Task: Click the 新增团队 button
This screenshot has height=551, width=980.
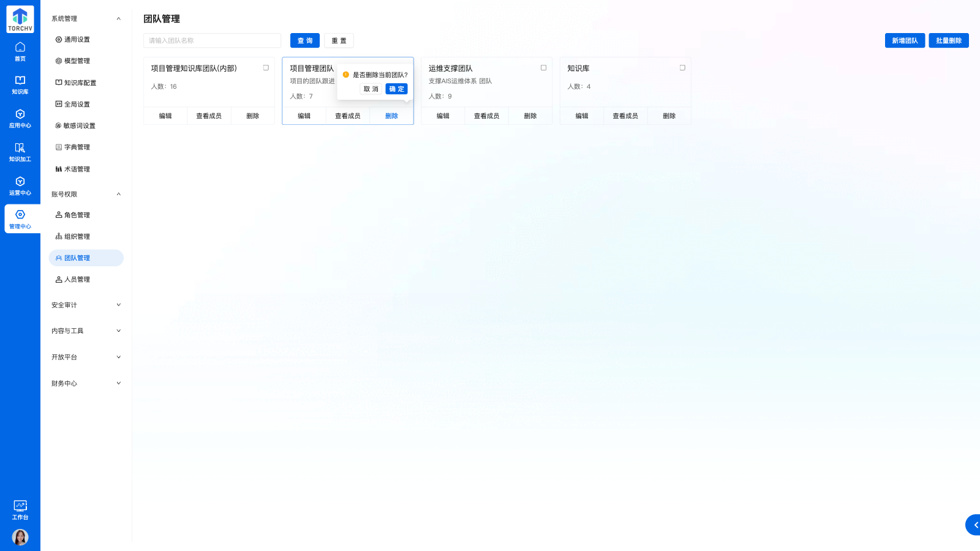Action: pos(905,40)
